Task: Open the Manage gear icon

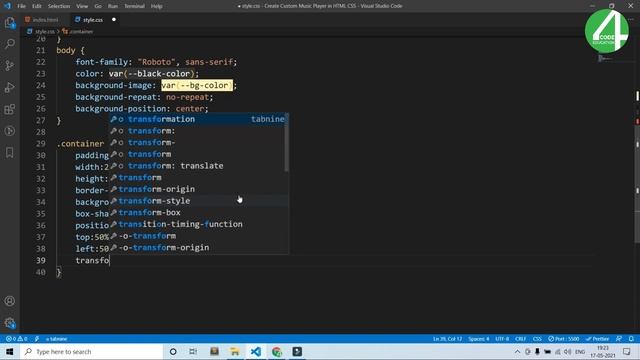Action: point(10,323)
